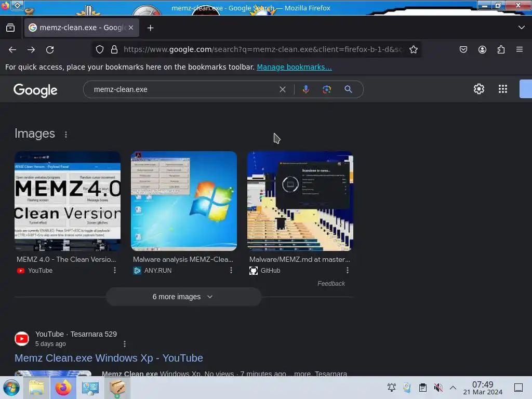The image size is (532, 399).
Task: Open the MEMZ 4.0 Clean Version caption
Action: coord(66,259)
